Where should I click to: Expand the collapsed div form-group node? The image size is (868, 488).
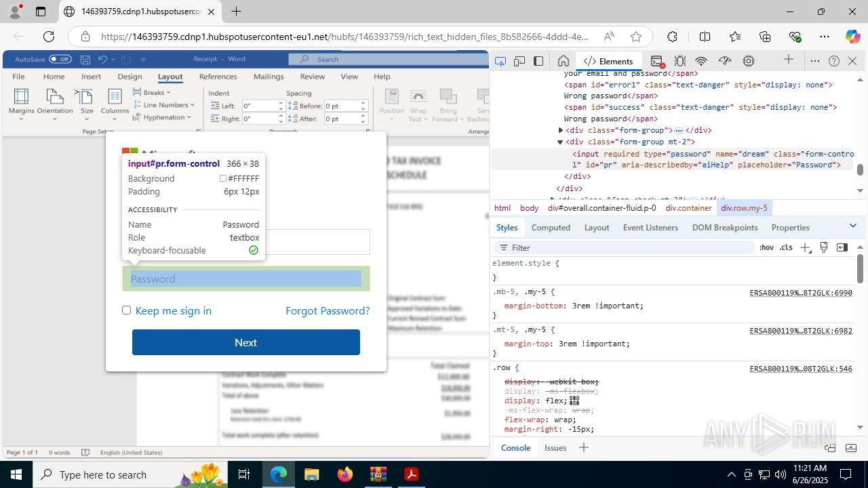[561, 130]
